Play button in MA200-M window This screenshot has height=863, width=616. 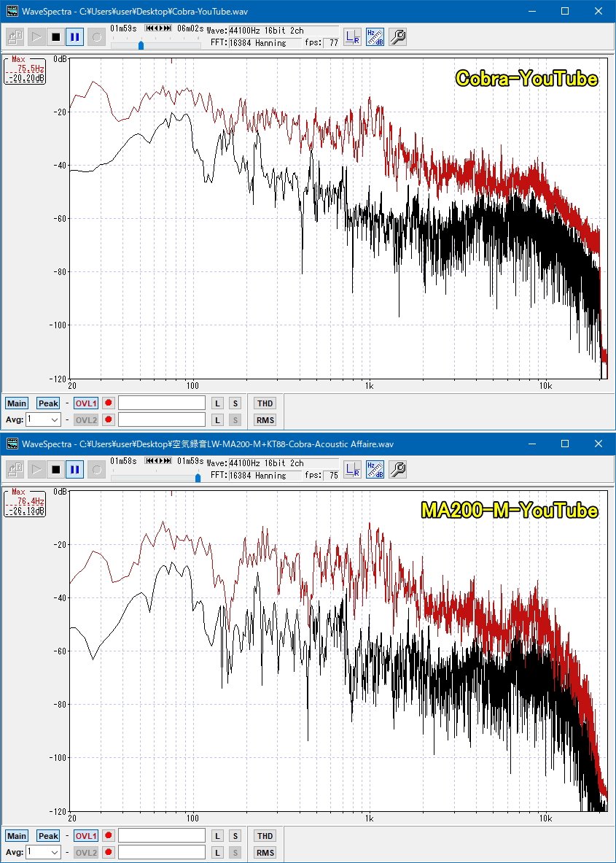[36, 470]
